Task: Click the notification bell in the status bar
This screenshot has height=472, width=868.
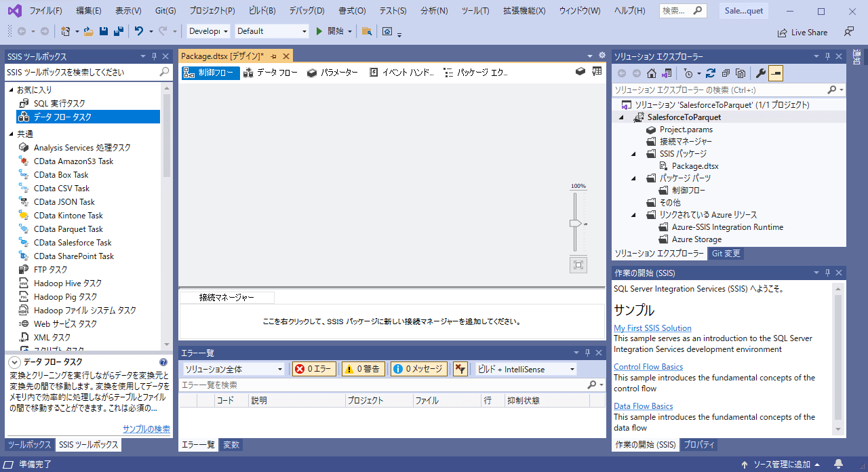Action: tap(839, 465)
